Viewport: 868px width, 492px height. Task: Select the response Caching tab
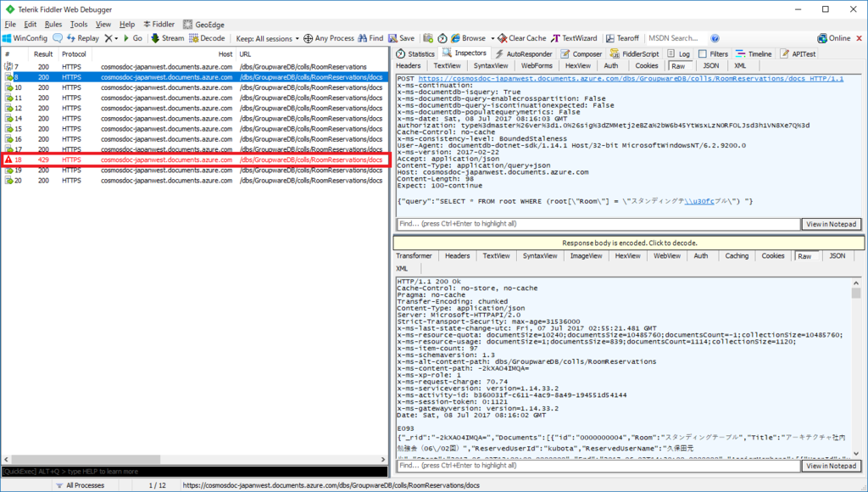pyautogui.click(x=737, y=256)
